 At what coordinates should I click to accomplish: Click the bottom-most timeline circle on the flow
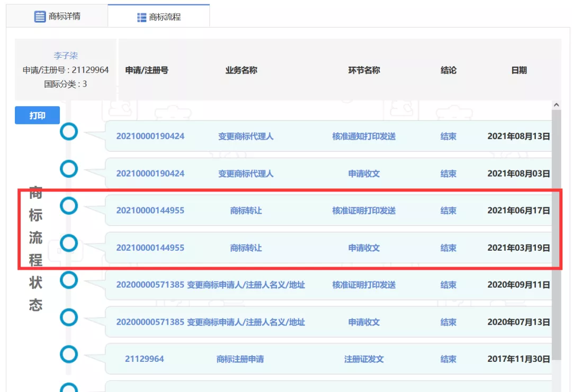[x=69, y=388]
